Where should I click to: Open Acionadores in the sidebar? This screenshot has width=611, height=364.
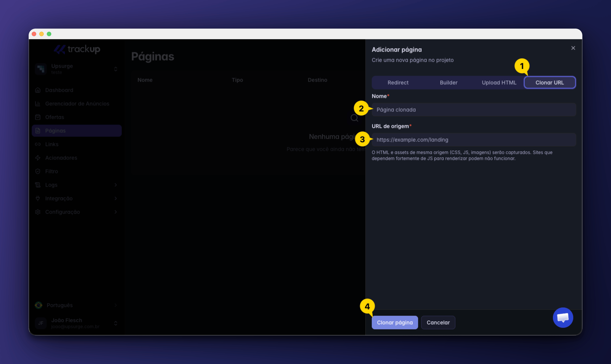(x=77, y=158)
